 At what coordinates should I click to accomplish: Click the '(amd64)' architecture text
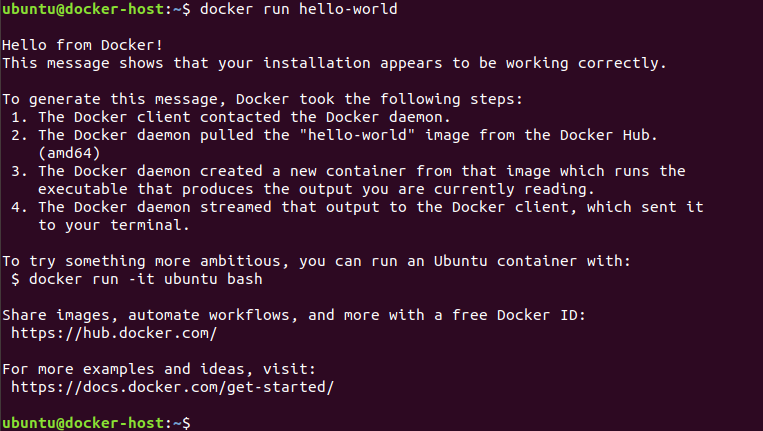tap(69, 153)
